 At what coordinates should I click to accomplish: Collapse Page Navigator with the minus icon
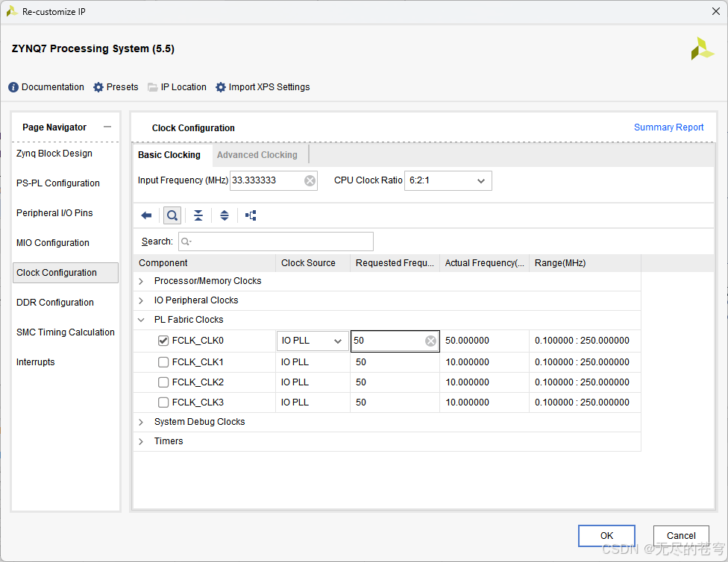point(107,127)
